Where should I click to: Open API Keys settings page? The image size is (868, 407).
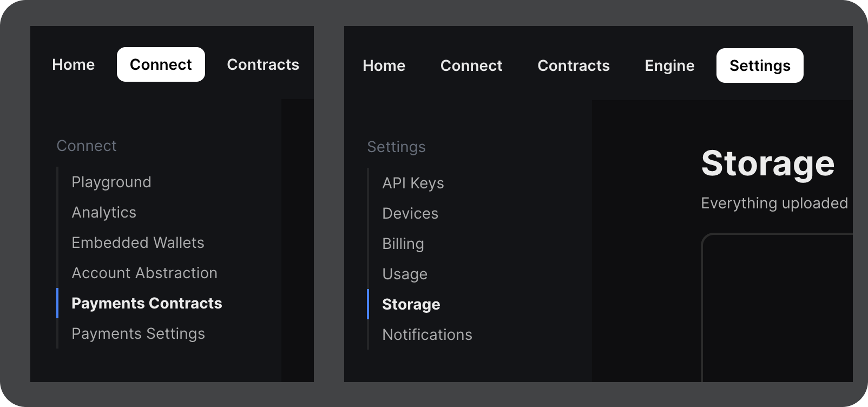click(x=413, y=183)
